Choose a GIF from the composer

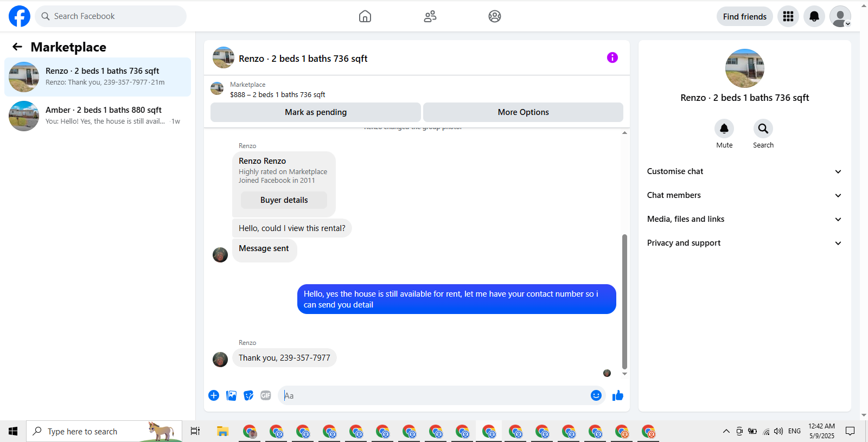[266, 395]
